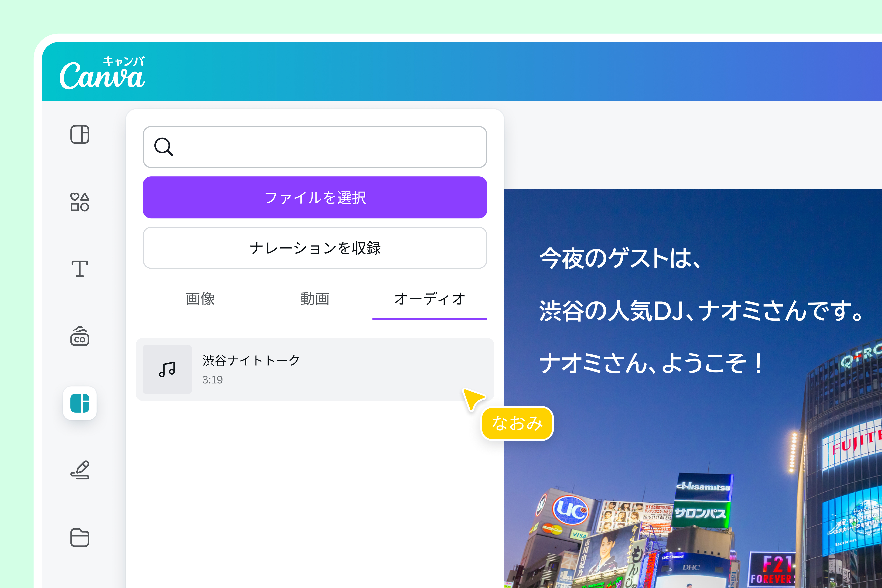This screenshot has width=882, height=588.
Task: Click the なおみ collaborator label
Action: (x=517, y=423)
